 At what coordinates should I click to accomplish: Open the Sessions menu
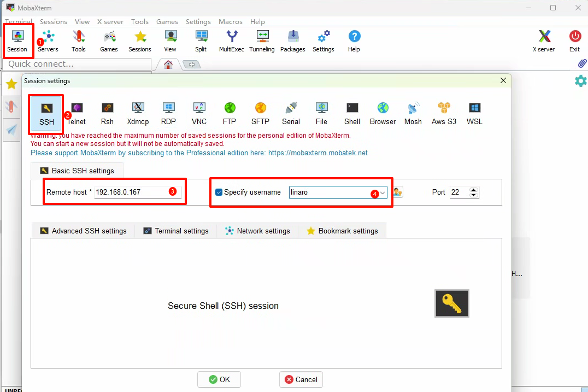pos(53,22)
